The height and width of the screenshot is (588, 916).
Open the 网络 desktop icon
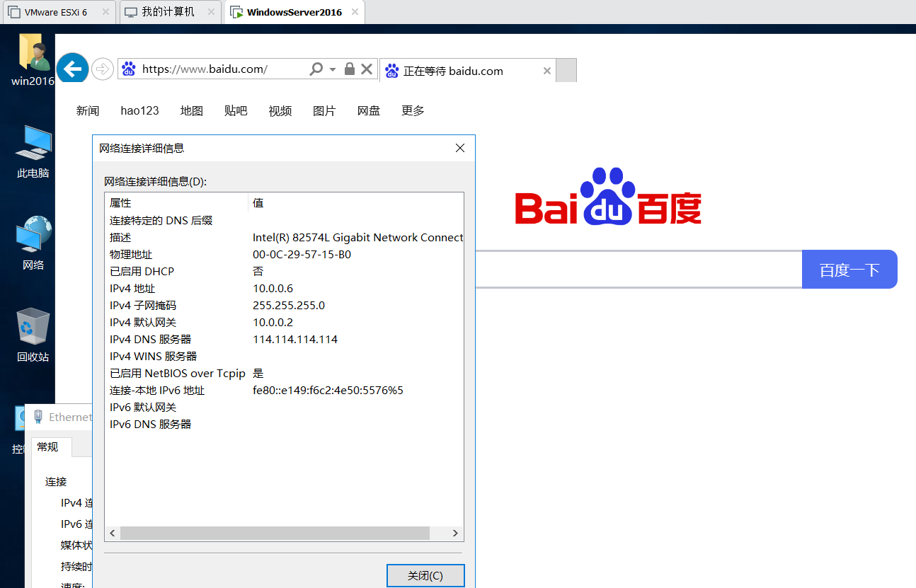33,243
